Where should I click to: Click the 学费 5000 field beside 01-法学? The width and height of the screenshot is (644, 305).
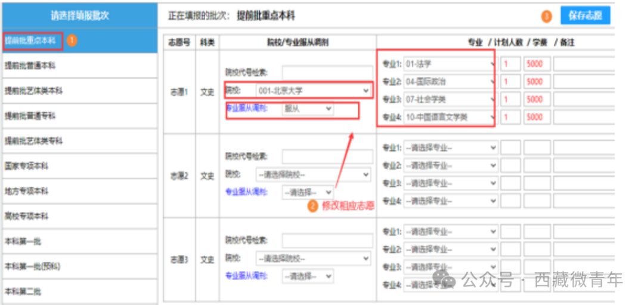(x=537, y=64)
